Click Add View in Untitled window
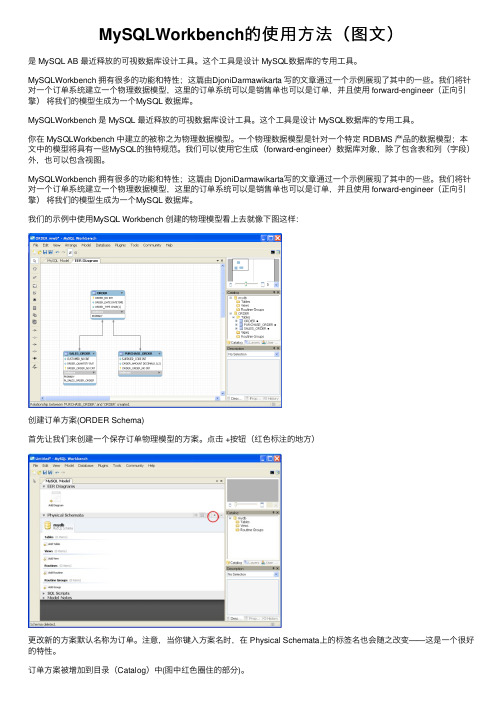Viewport: 504px width, 713px height. pos(52,559)
